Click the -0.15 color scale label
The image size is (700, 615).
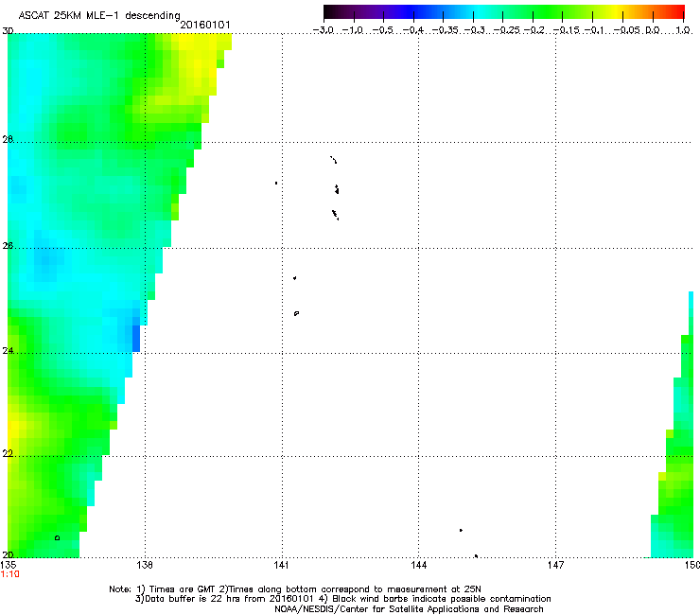567,30
